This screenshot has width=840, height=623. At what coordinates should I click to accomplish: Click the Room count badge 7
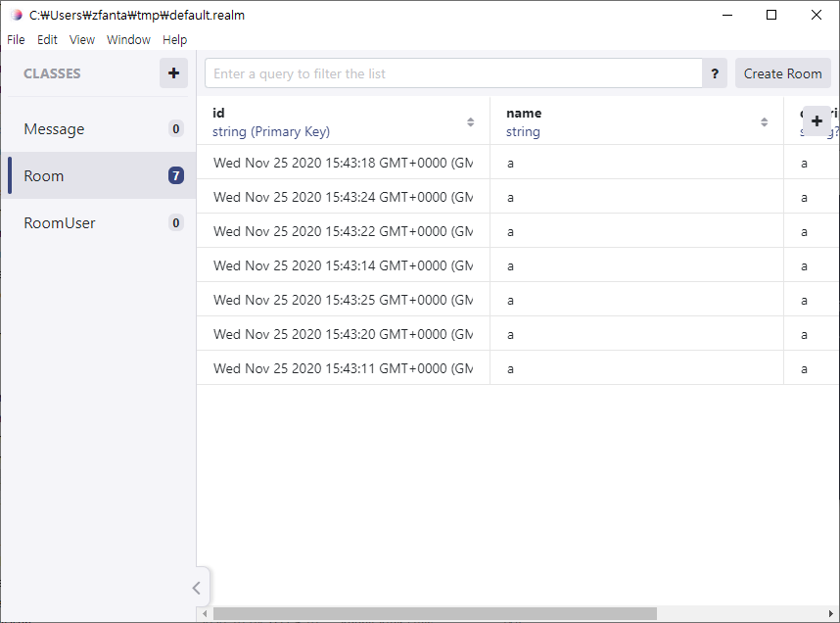(x=175, y=176)
